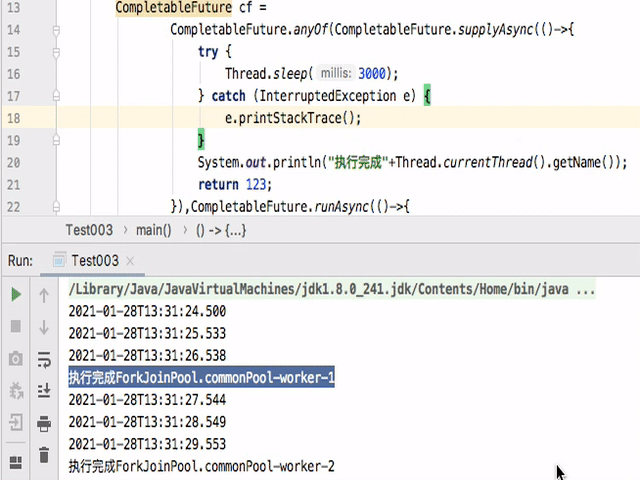Select the Test003 tab in Run panel
Image resolution: width=640 pixels, height=480 pixels.
95,260
